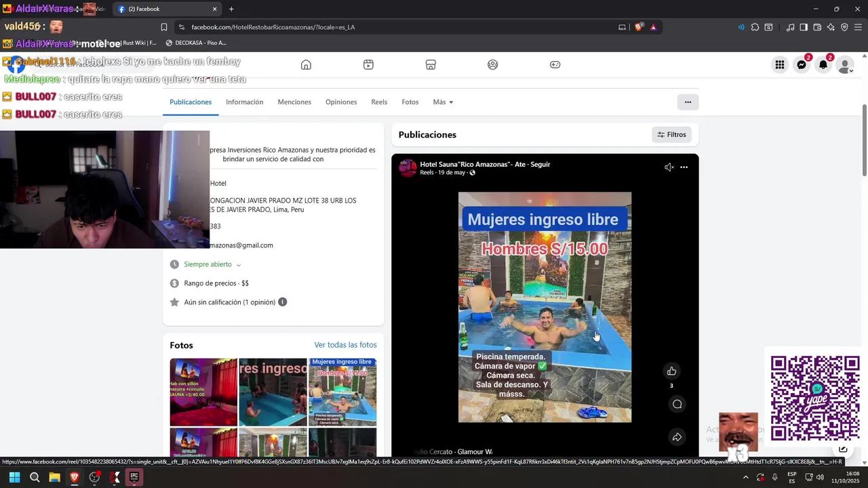Open the browser Extensions puzzle icon
Image resolution: width=868 pixels, height=488 pixels.
(755, 27)
